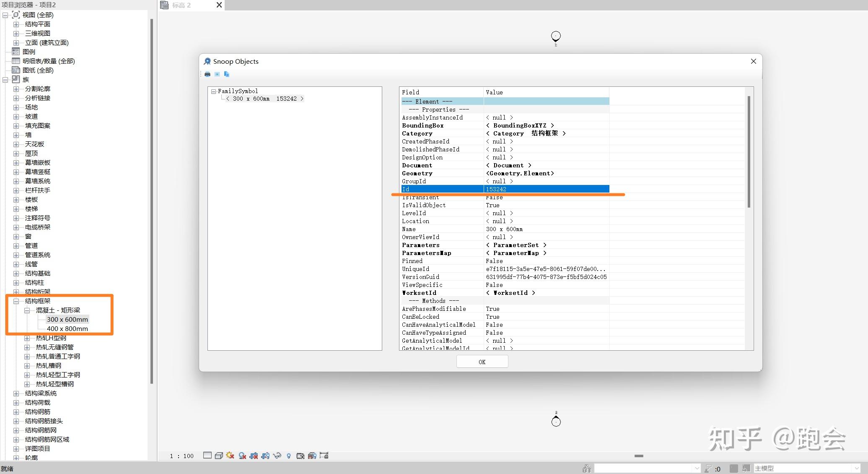Image resolution: width=868 pixels, height=474 pixels.
Task: Click Reveal Hidden Elements lightbulb icon
Action: coord(288,456)
